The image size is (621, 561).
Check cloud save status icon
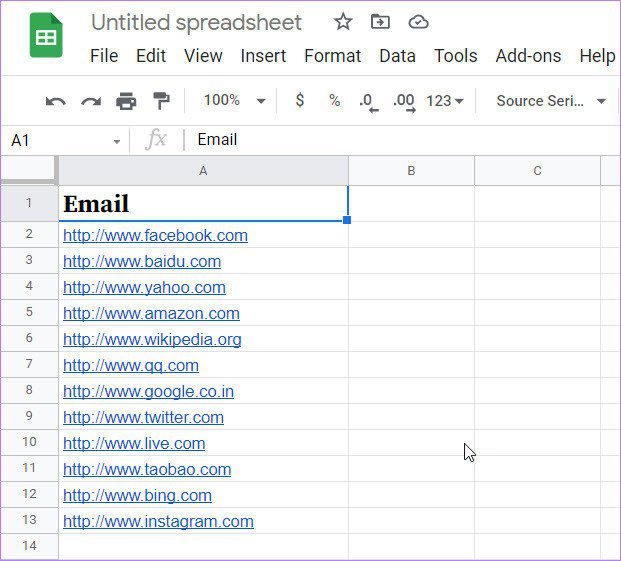(x=418, y=22)
